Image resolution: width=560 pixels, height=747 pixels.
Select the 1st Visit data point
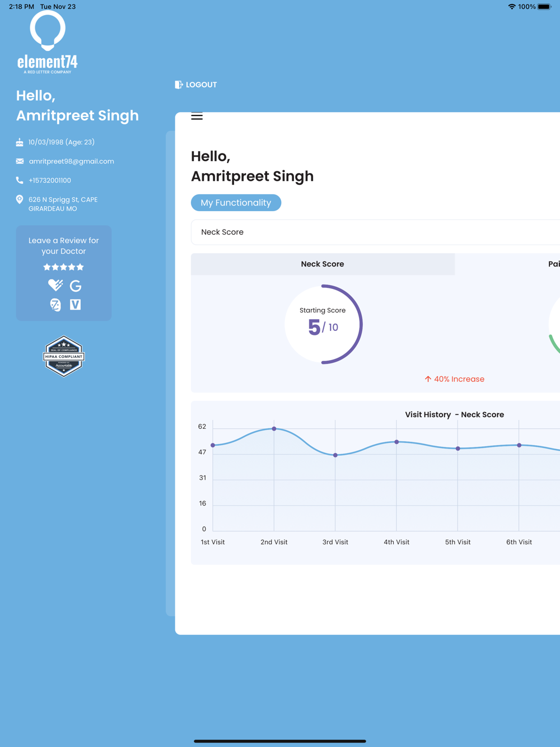(213, 445)
